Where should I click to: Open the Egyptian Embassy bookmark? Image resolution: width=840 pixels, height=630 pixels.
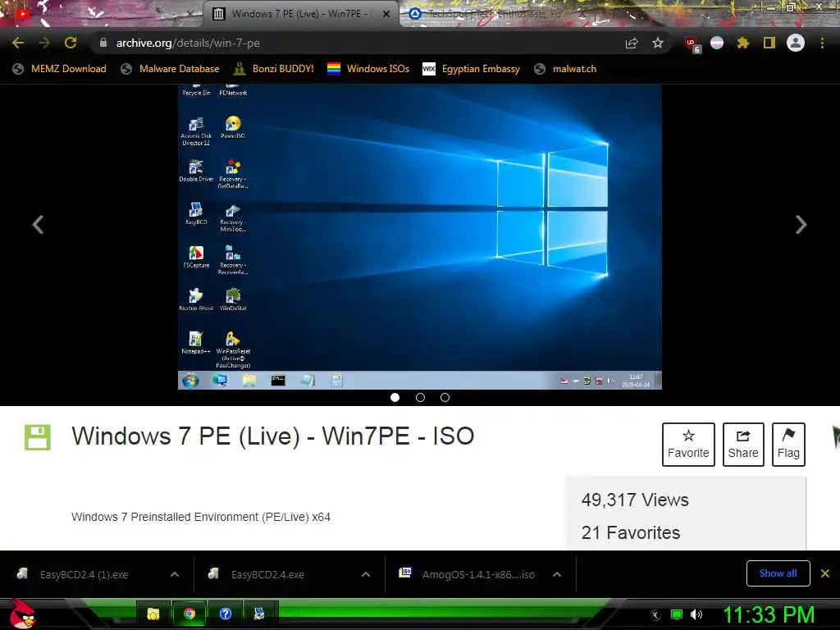pos(472,69)
